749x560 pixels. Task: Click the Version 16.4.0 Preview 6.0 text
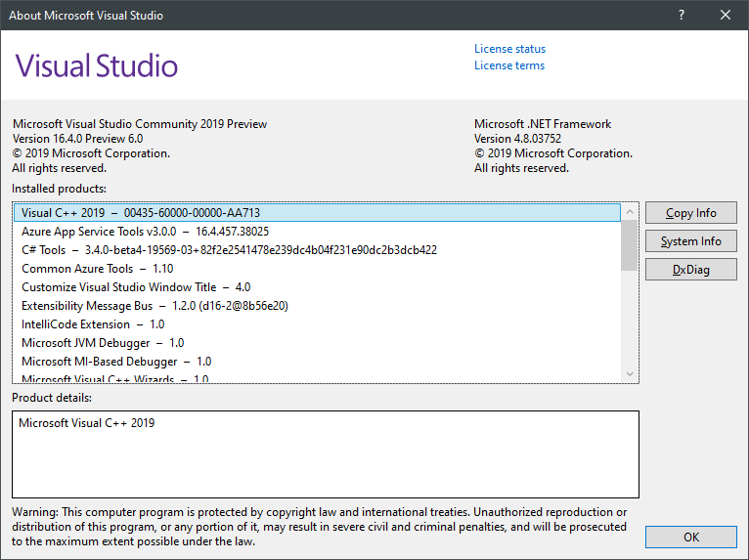[78, 139]
